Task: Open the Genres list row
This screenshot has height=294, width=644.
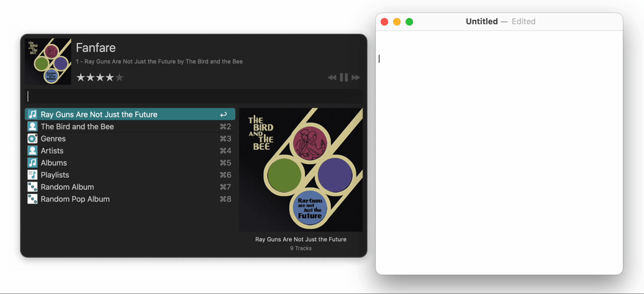Action: pos(130,139)
